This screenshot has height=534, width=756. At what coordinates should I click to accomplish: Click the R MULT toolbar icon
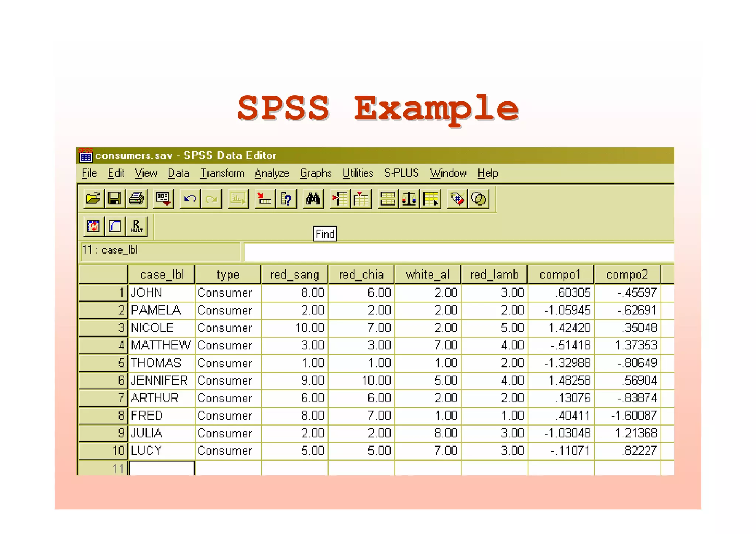click(136, 226)
